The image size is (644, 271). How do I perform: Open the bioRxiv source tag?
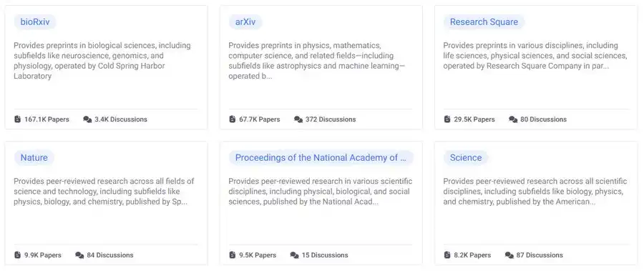[x=35, y=21]
